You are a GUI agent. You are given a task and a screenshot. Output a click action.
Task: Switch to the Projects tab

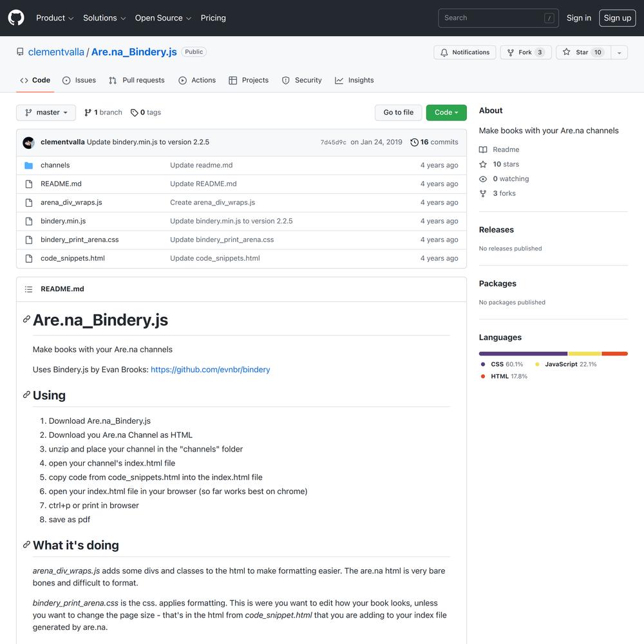pos(249,80)
